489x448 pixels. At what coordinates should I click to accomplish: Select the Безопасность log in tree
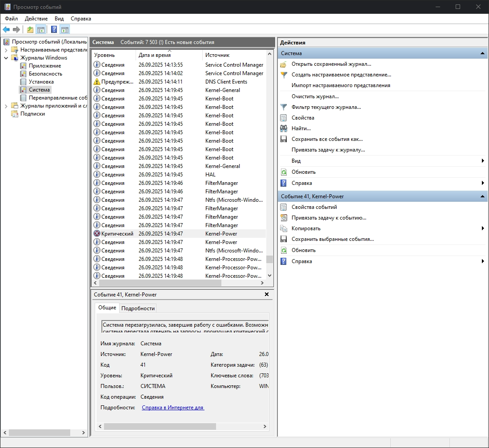[45, 74]
